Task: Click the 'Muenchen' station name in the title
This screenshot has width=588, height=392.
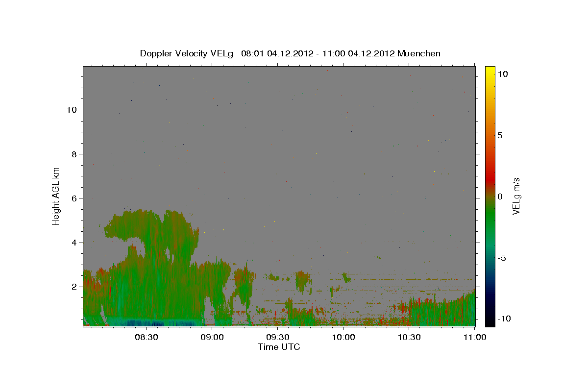Action: point(419,53)
